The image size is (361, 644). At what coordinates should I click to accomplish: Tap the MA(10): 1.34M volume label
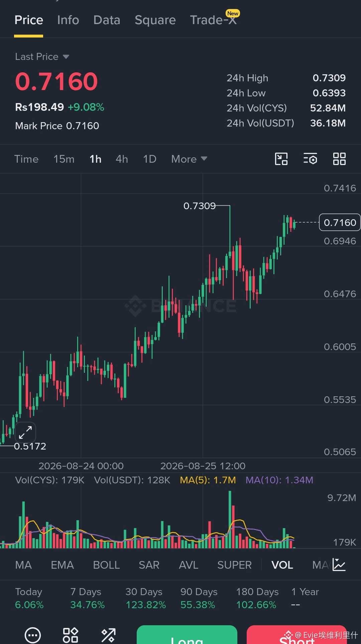click(279, 480)
